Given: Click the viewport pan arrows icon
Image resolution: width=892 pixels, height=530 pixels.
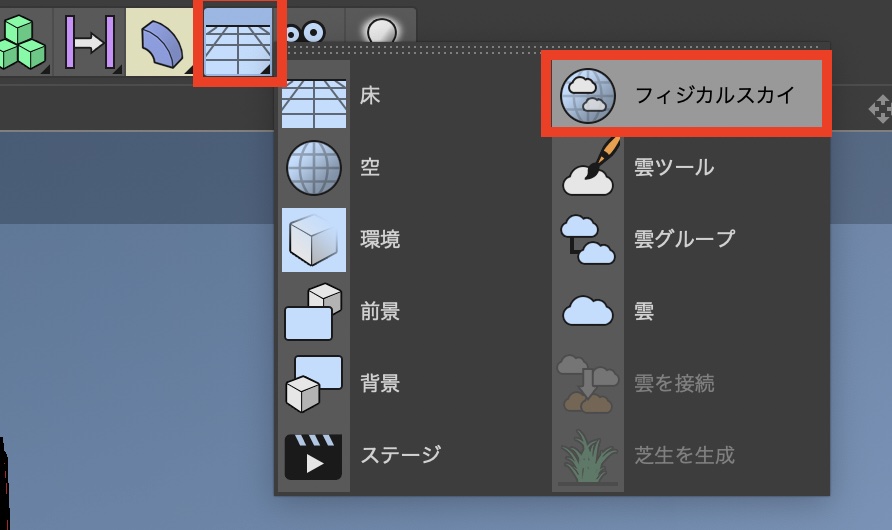Looking at the screenshot, I should (880, 108).
